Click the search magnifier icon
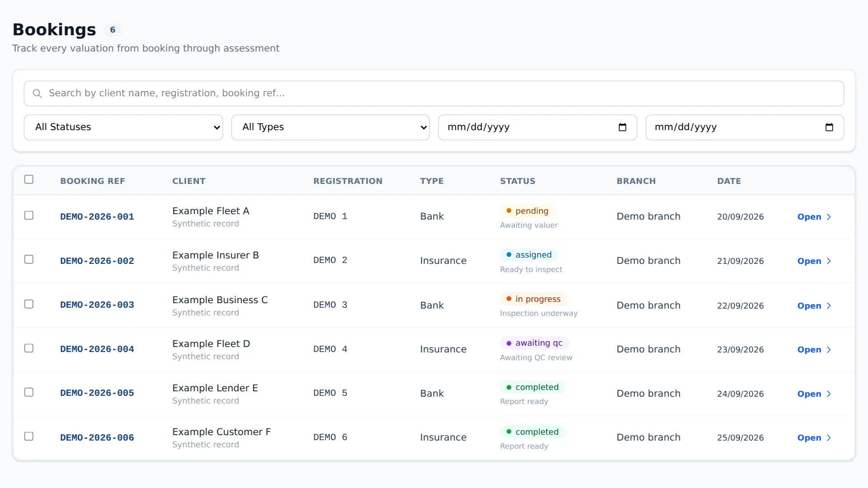Image resolution: width=868 pixels, height=488 pixels. coord(37,94)
